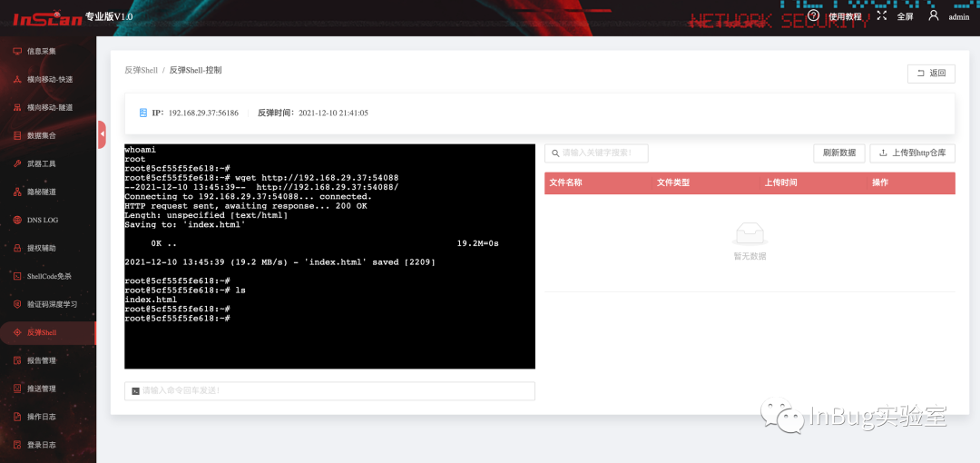Click the 使用教程 help icon

pyautogui.click(x=813, y=15)
